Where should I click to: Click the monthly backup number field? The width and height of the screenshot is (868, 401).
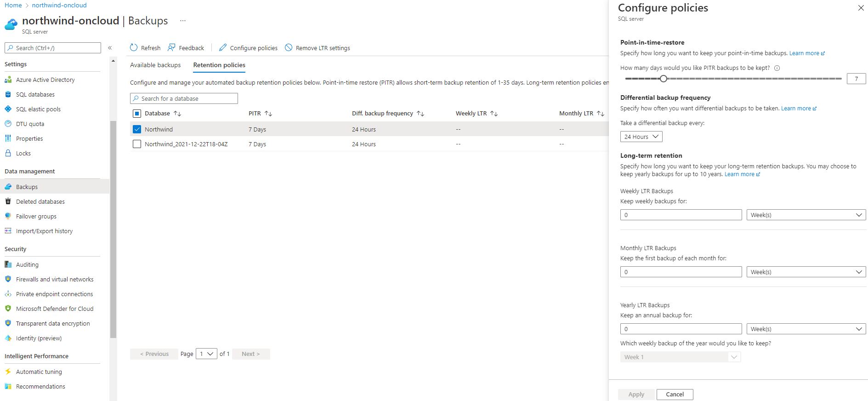tap(681, 272)
